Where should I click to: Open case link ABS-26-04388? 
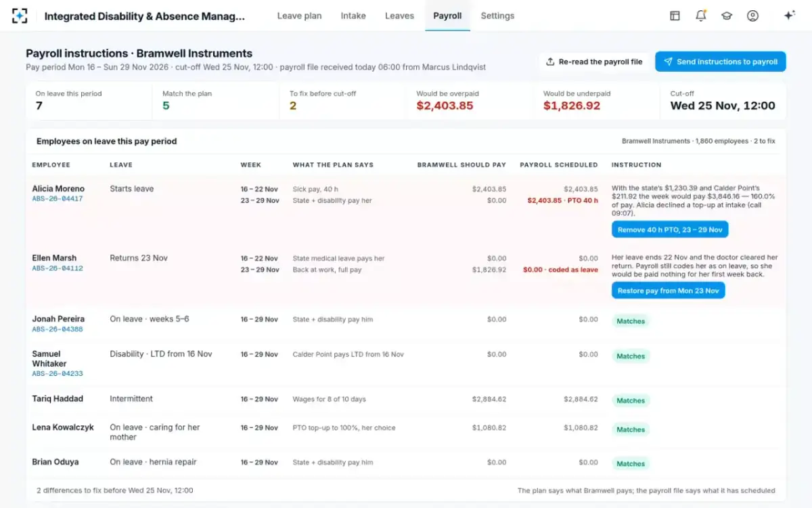pyautogui.click(x=58, y=329)
